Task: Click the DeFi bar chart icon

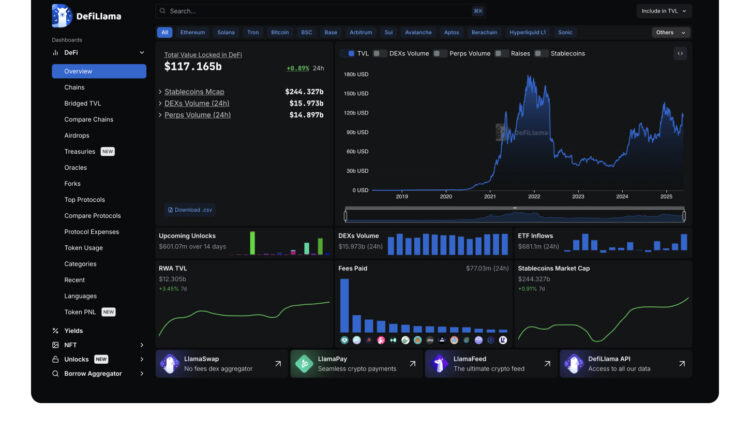Action: point(55,52)
